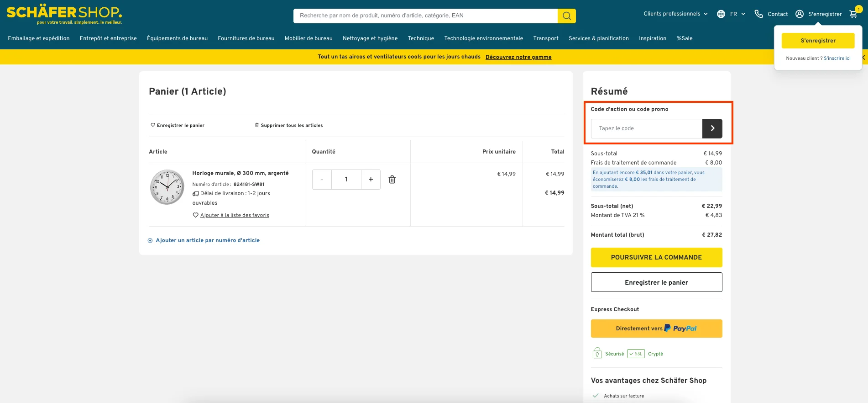Open FR language dropdown
The image size is (868, 403).
coord(737,14)
